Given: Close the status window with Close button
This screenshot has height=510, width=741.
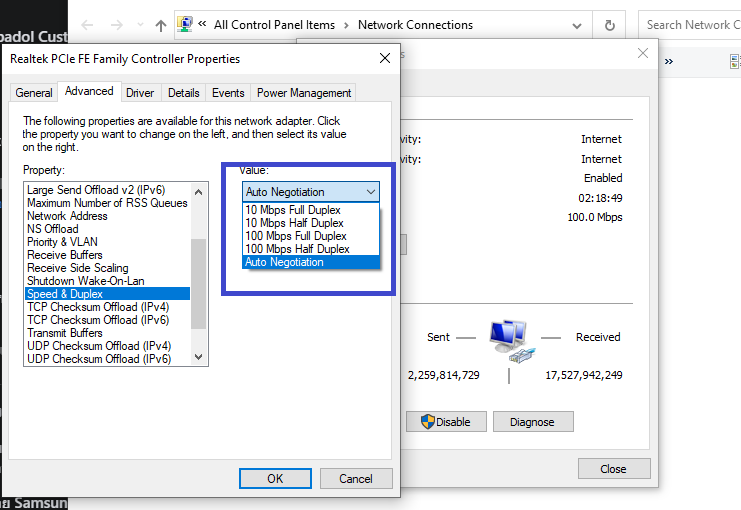Looking at the screenshot, I should point(614,469).
